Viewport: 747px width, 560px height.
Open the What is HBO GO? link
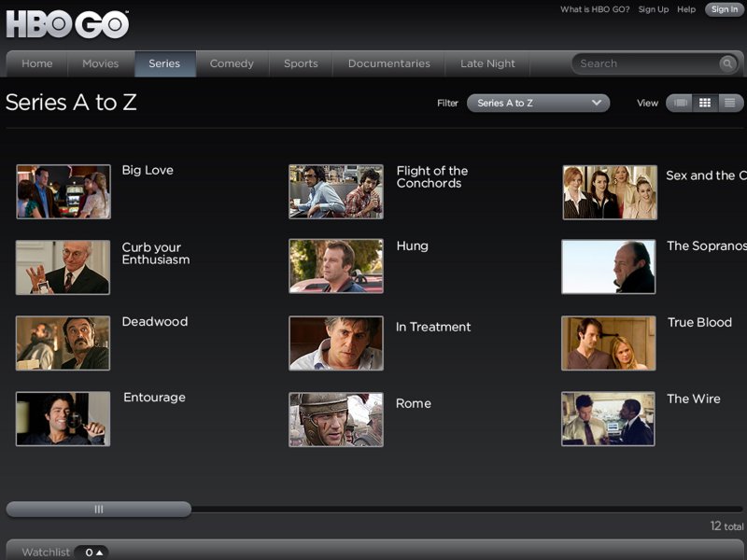click(x=595, y=9)
